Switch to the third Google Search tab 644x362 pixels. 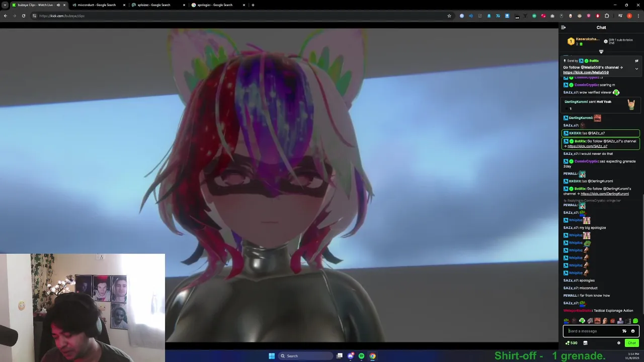pos(158,5)
